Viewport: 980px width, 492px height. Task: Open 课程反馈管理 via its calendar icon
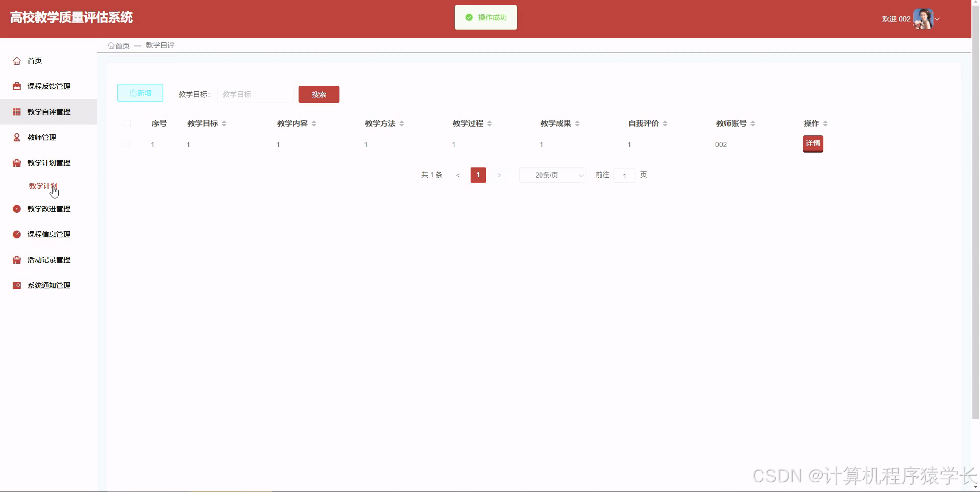point(16,86)
